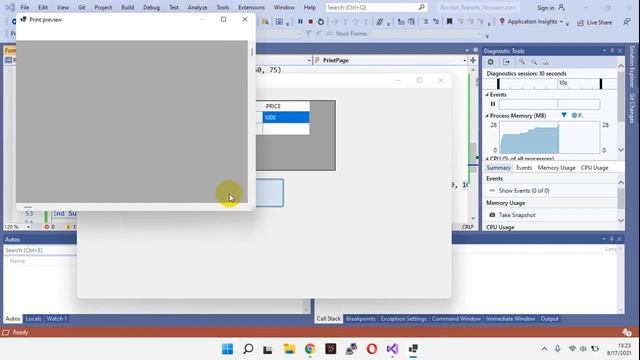Screen dimensions: 640x360
Task: Collapse CPU section in Diagnostic Tools
Action: click(x=487, y=158)
